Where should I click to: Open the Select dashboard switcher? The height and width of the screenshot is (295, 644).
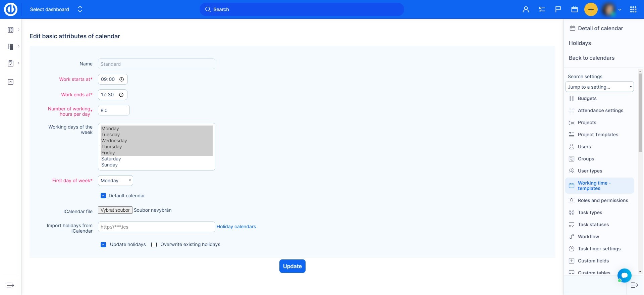point(56,9)
